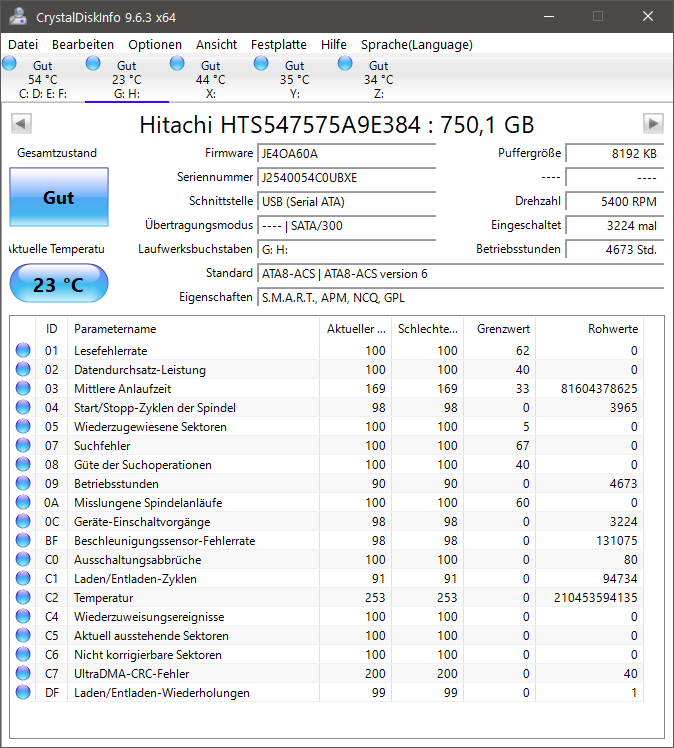Viewport: 674px width, 748px height.
Task: Open the Hilfe menu
Action: click(333, 44)
